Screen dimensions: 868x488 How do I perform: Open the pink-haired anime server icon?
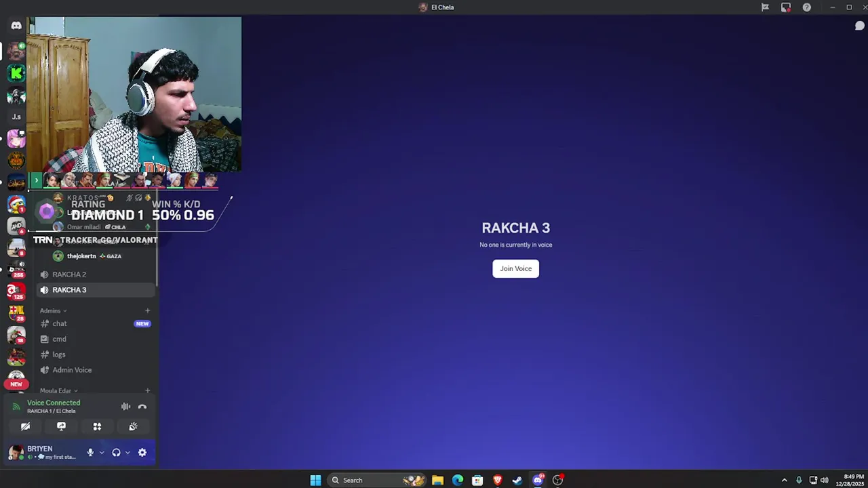(16, 139)
